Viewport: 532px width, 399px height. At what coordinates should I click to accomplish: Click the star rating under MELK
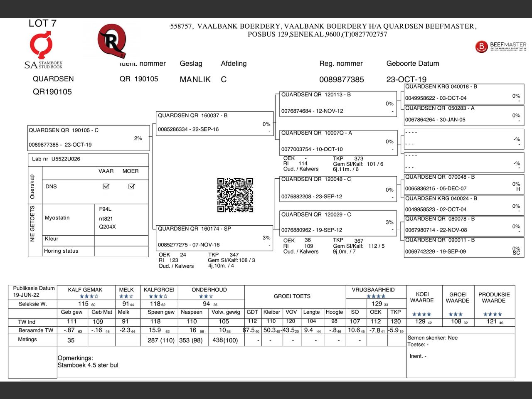coord(126,296)
